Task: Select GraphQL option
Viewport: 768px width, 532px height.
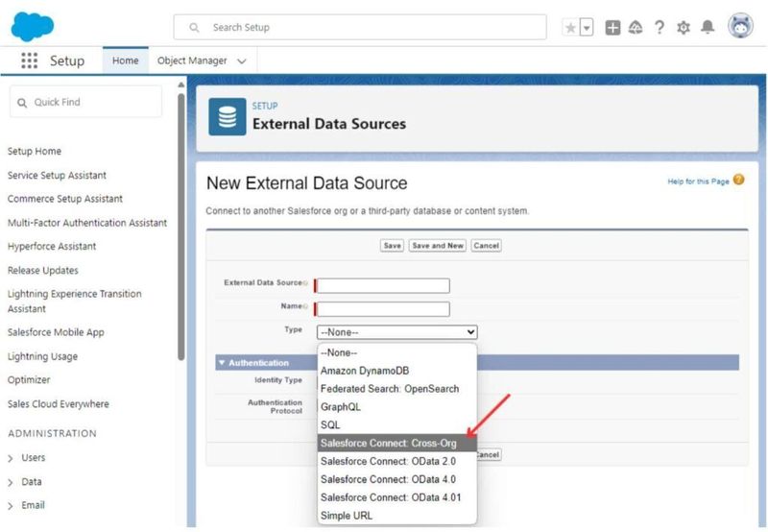Action: coord(396,407)
